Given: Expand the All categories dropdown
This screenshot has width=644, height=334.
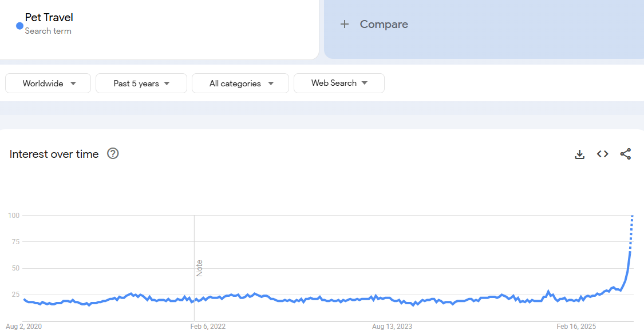Looking at the screenshot, I should [240, 83].
